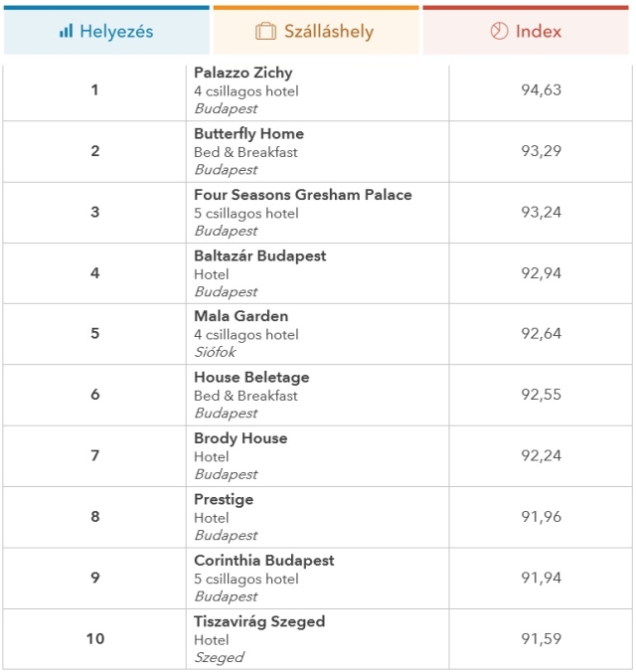The image size is (636, 672).
Task: Open the Butterfly Home listing
Action: 248,133
